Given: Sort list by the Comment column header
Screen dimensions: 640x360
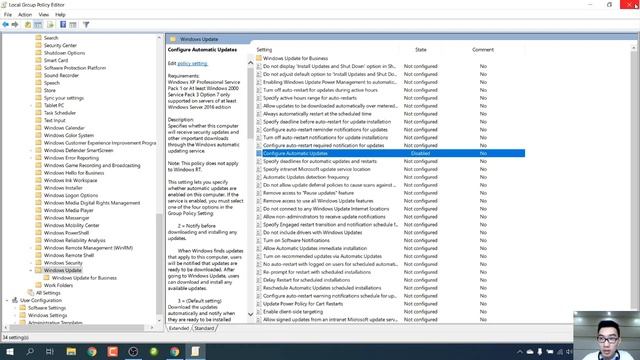Looking at the screenshot, I should pyautogui.click(x=483, y=49).
